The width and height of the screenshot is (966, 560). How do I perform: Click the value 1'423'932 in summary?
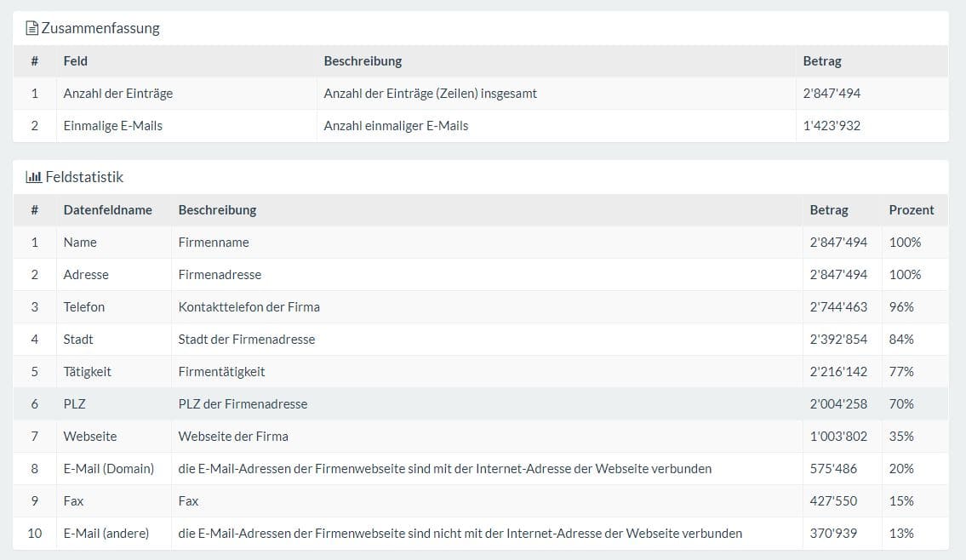tap(831, 125)
